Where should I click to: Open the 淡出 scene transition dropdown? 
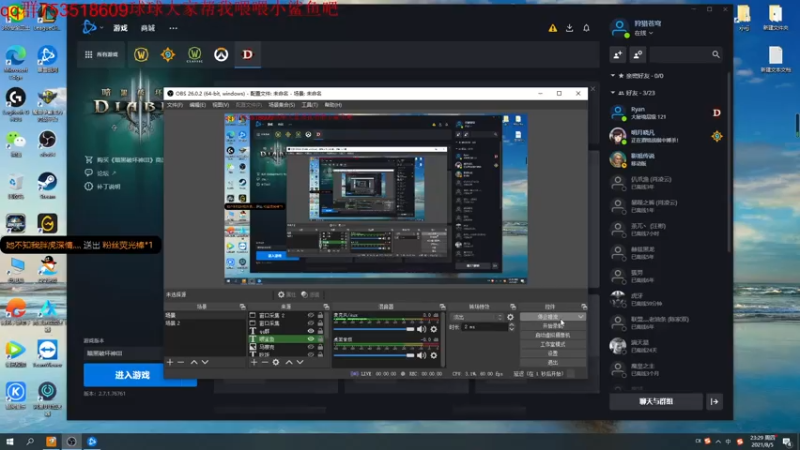477,317
